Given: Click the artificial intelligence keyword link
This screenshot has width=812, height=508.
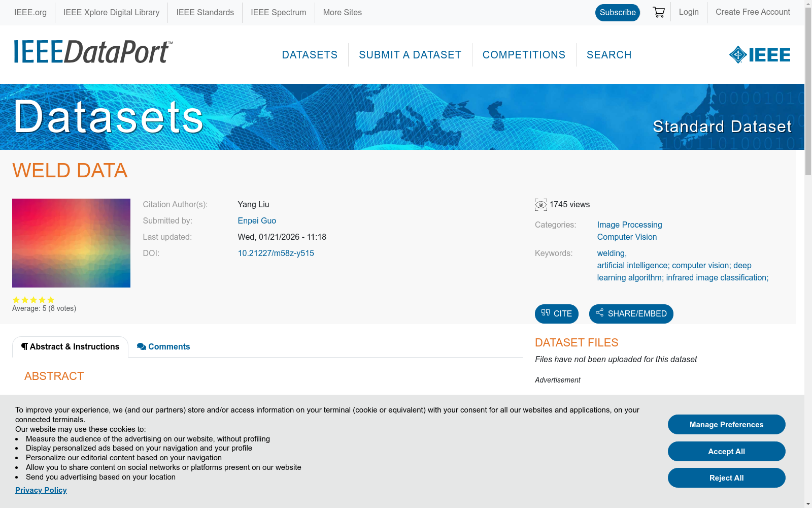Looking at the screenshot, I should tap(683, 272).
